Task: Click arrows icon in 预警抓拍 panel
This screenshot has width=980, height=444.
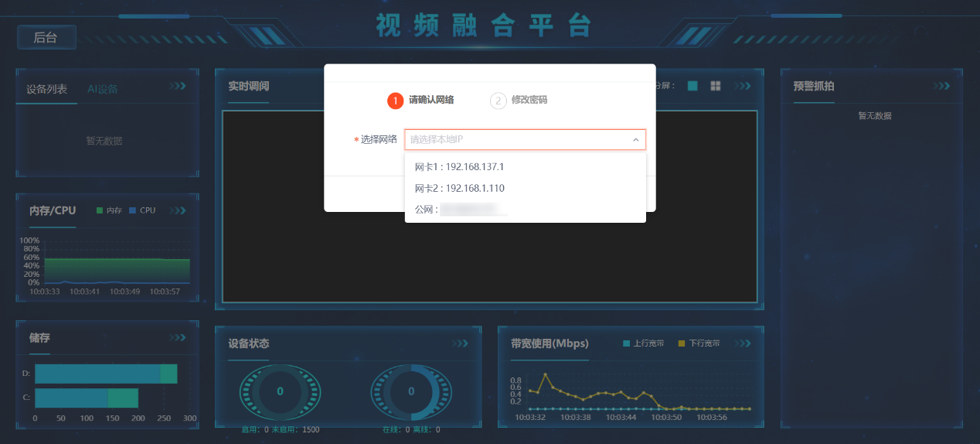Action: [x=941, y=86]
